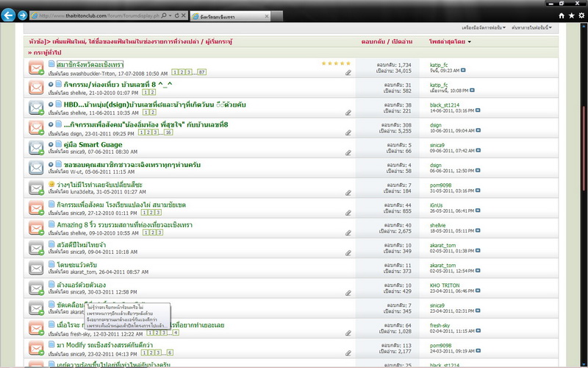Screen dimensions: 588x368
Task: Open page 3 of โรงเรียนแปลงไผ่ thread
Action: (159, 213)
